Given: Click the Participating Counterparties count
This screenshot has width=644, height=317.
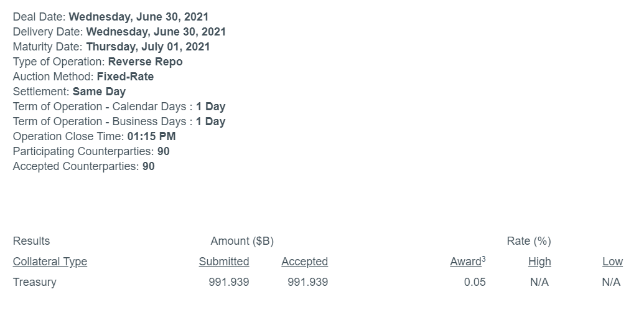Looking at the screenshot, I should [x=163, y=151].
